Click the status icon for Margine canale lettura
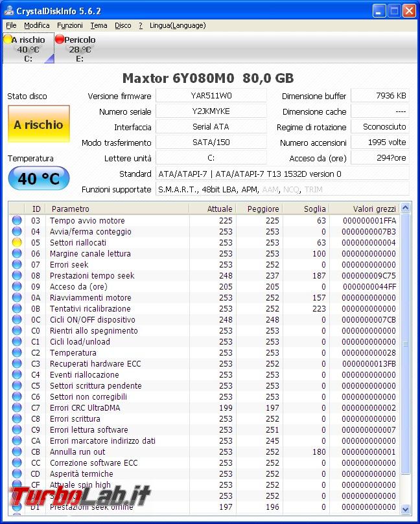Screen dimensions: 420x524 pos(17,253)
